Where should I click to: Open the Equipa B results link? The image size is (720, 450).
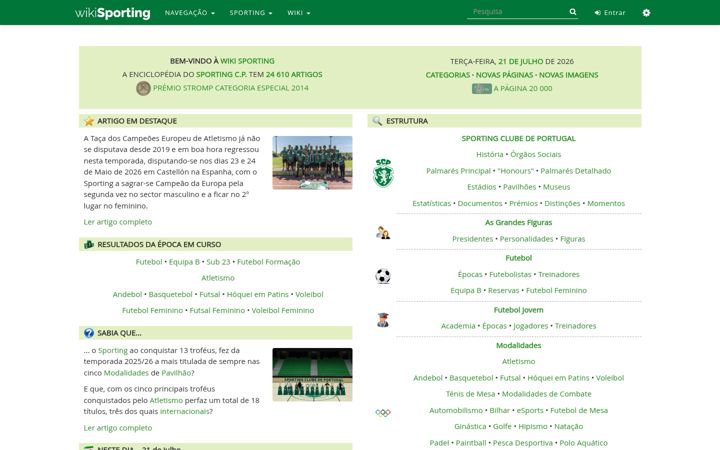coord(184,262)
